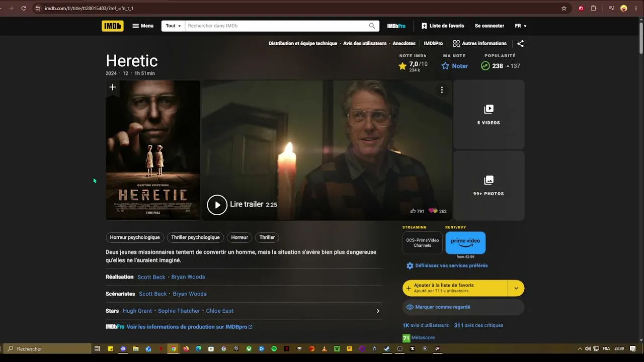Open the Chrome three-dot menu
644x362 pixels.
click(636, 8)
